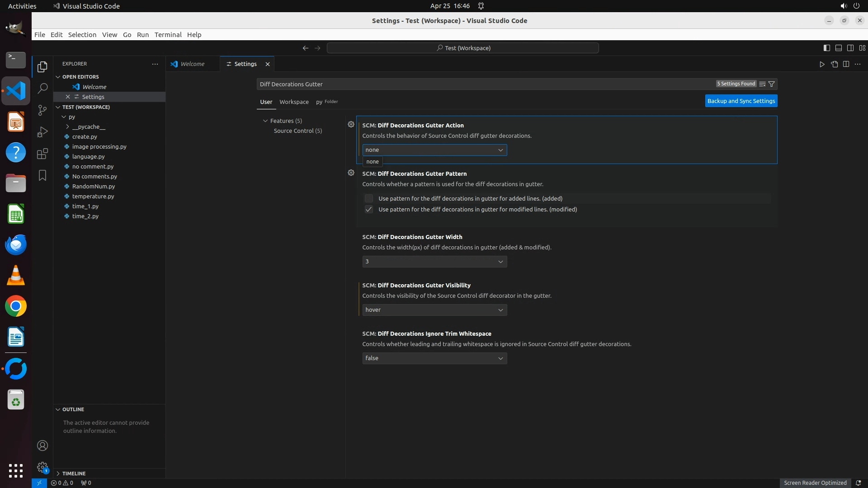Viewport: 868px width, 488px height.
Task: Toggle primary sidebar layout button
Action: [x=826, y=48]
